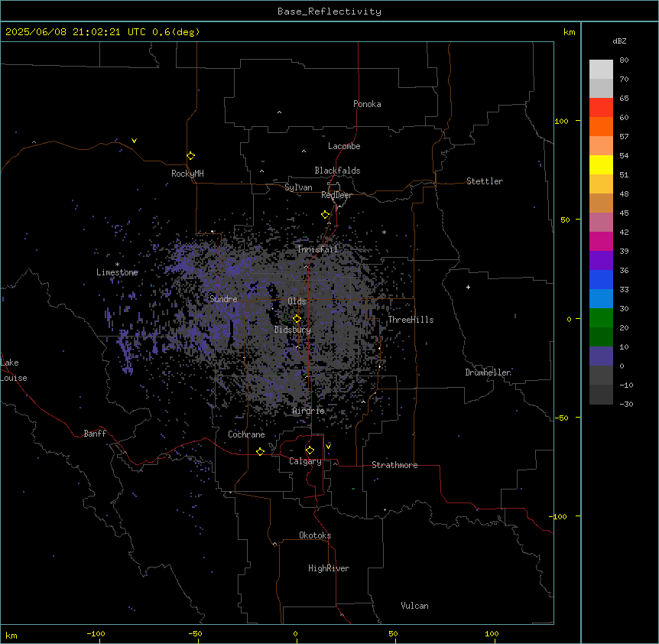Click the Vulcan city label

coord(414,606)
